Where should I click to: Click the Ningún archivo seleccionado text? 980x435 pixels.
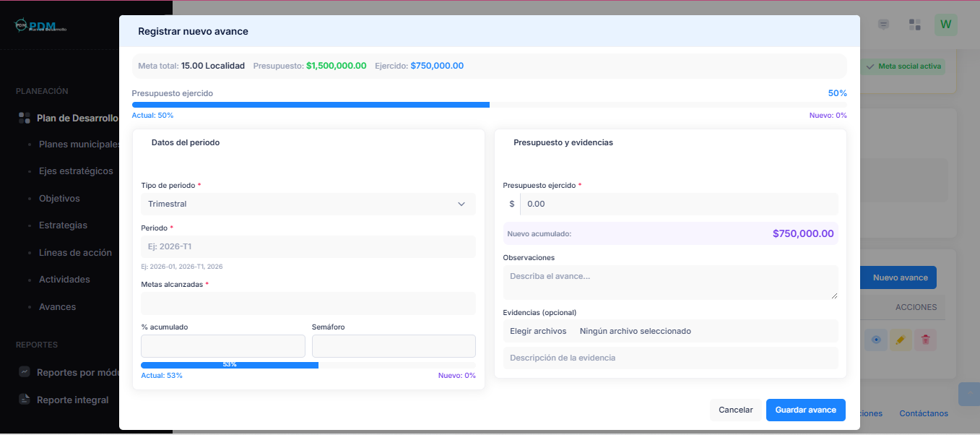pos(636,331)
